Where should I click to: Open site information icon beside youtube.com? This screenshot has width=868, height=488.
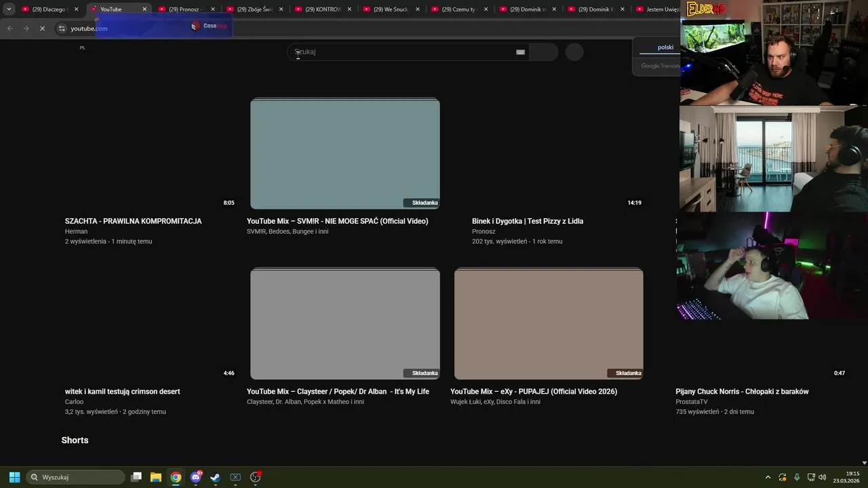(62, 28)
